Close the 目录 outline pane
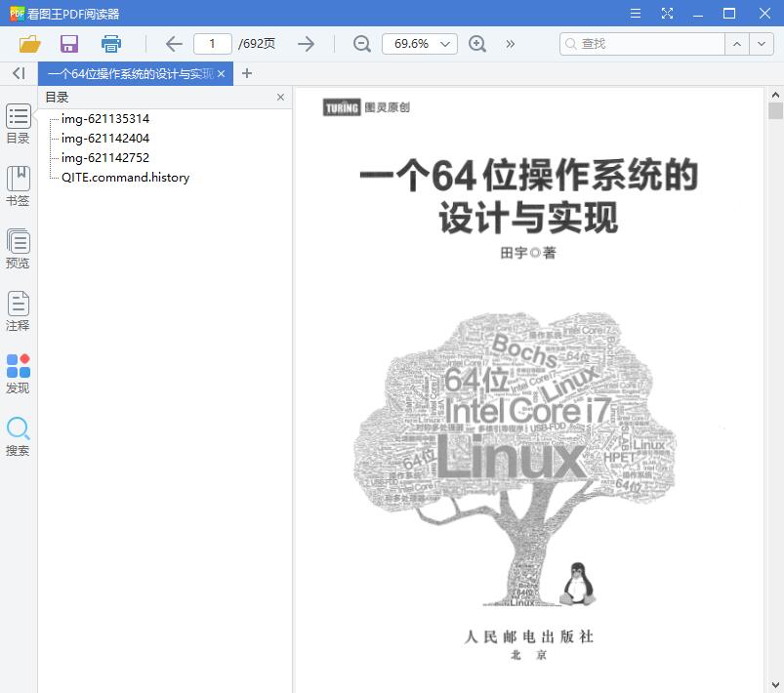 pyautogui.click(x=280, y=97)
